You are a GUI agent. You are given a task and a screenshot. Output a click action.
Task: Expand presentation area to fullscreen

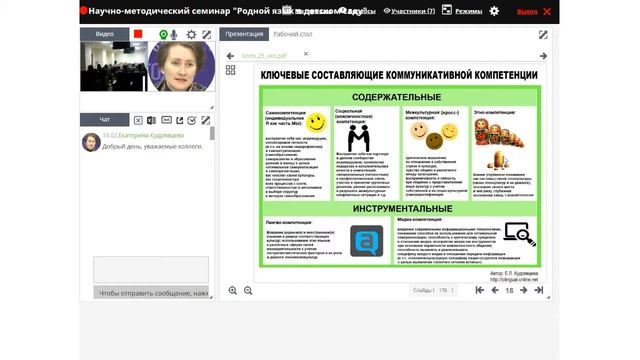tap(543, 35)
